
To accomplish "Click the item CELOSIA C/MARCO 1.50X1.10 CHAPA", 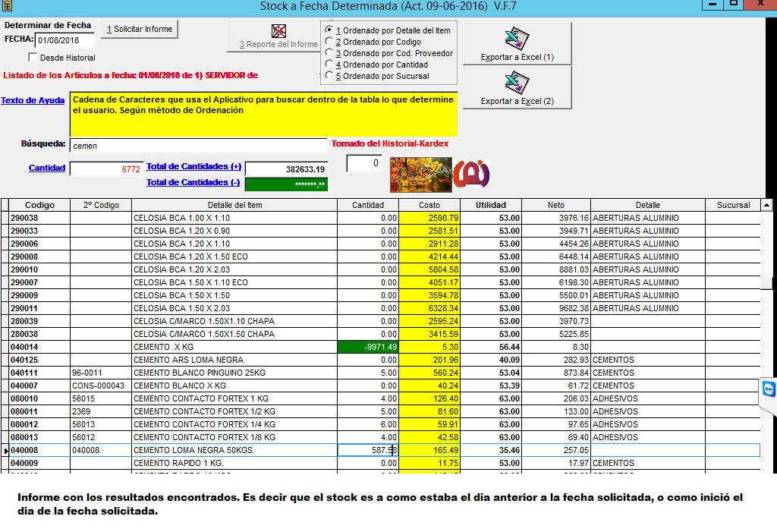I will [x=234, y=321].
